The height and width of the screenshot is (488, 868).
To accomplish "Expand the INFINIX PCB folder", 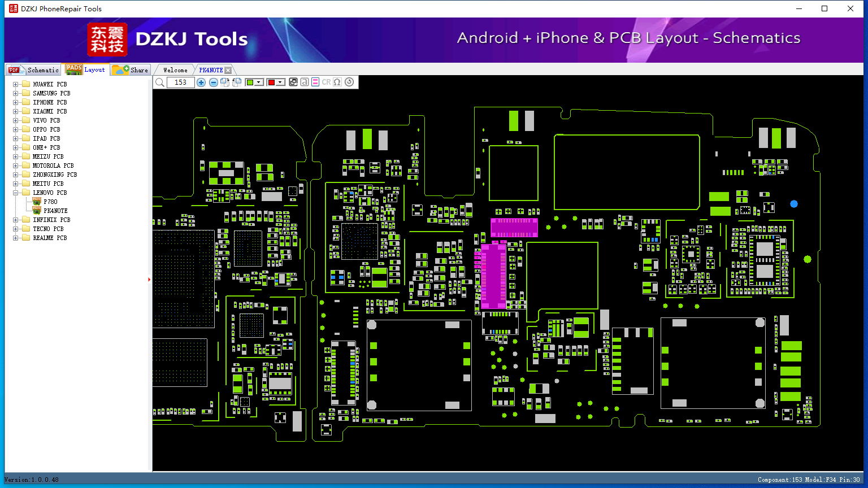I will pos(16,220).
